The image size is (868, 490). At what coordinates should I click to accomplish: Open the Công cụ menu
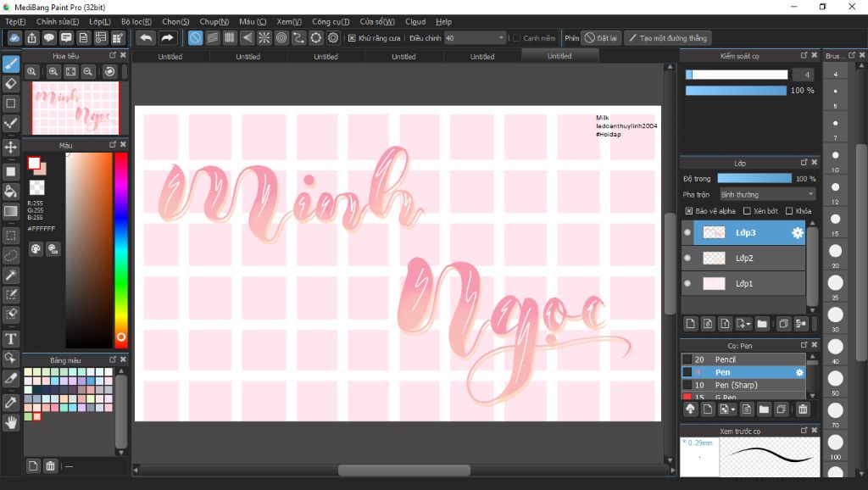[x=331, y=21]
